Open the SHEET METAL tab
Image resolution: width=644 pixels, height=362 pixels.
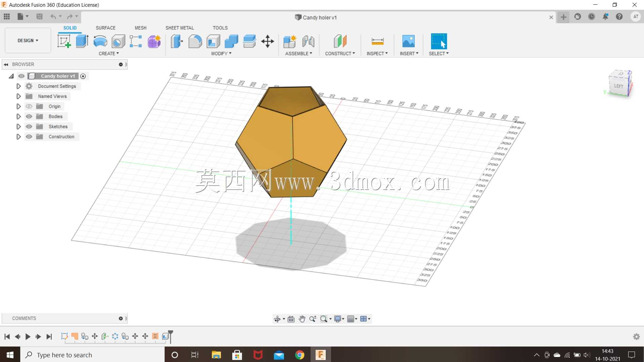179,28
